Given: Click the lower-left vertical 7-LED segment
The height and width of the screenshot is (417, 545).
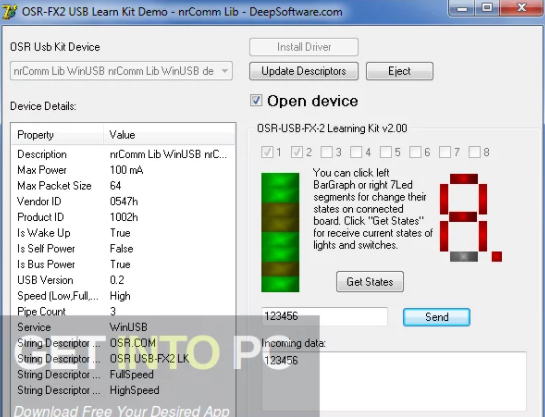Looking at the screenshot, I should tap(444, 236).
